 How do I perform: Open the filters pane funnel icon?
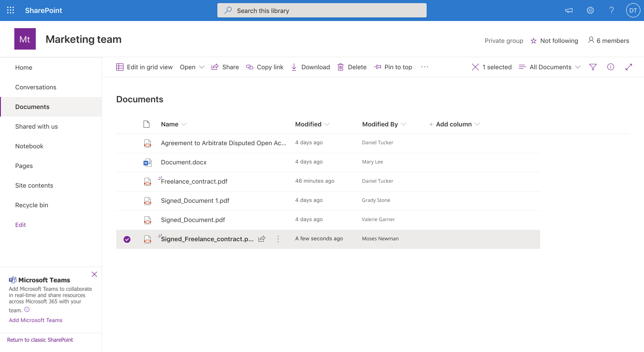coord(593,67)
